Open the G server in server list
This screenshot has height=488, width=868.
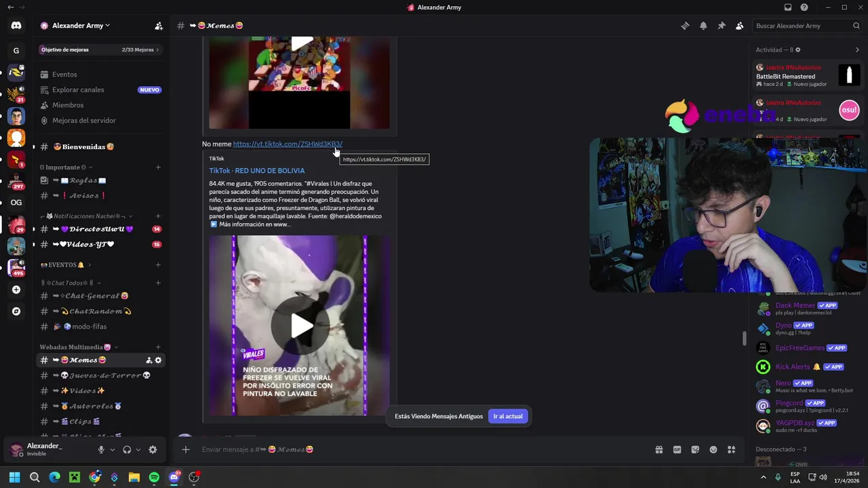(x=16, y=50)
